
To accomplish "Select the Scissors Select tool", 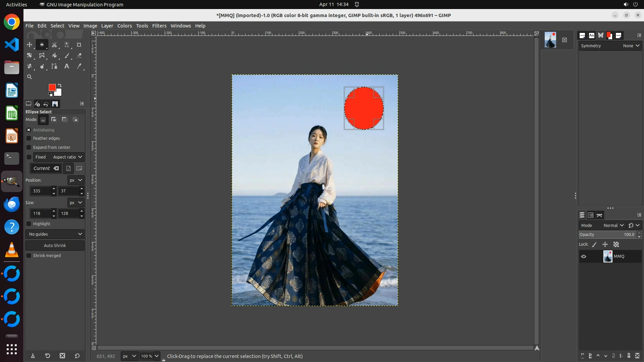I will click(54, 45).
